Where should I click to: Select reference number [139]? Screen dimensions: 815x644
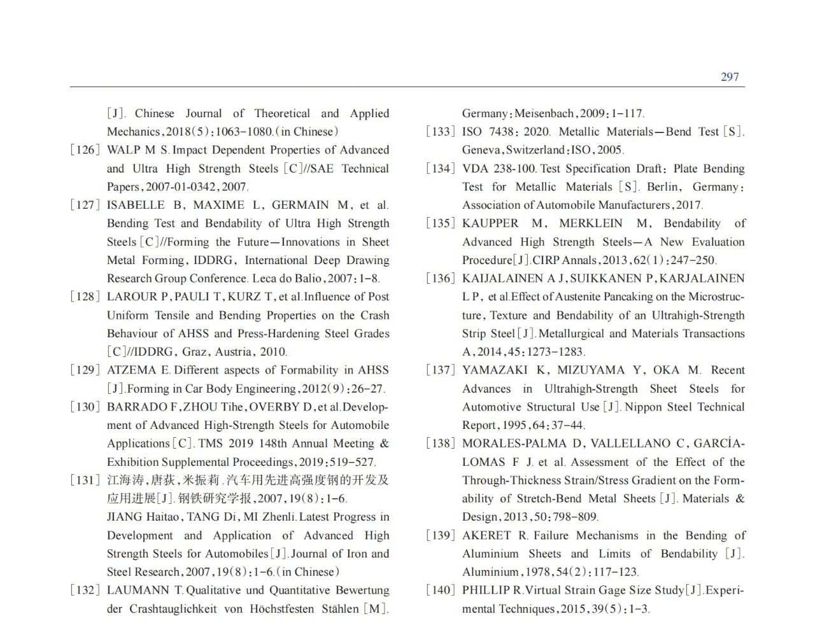pos(441,536)
